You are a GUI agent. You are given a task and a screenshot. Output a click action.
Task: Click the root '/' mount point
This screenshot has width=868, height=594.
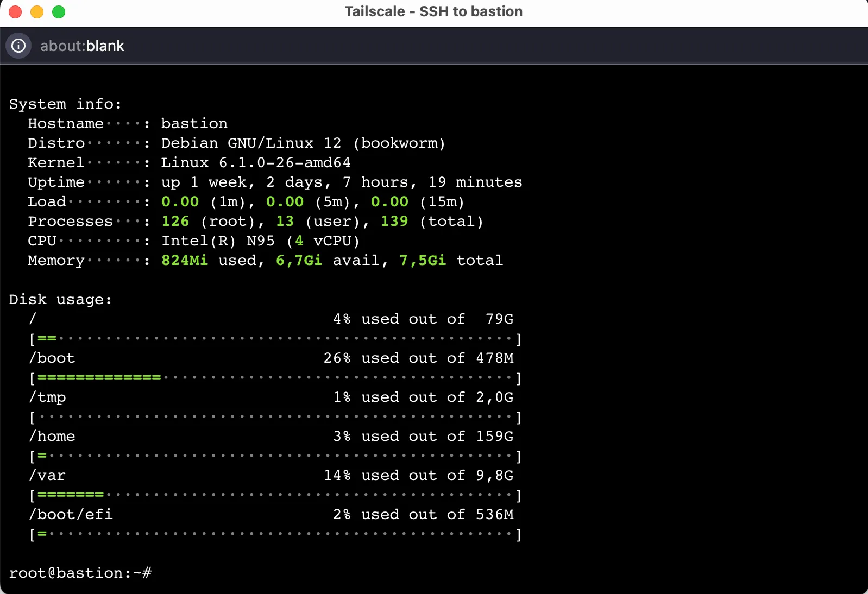coord(33,319)
